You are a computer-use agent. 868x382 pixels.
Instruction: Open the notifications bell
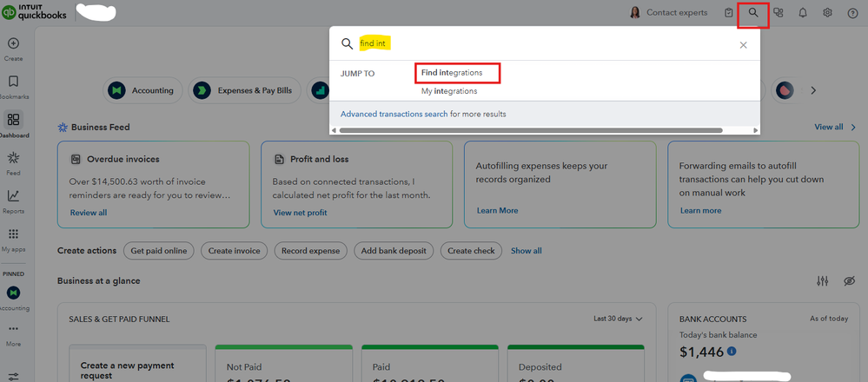point(803,13)
